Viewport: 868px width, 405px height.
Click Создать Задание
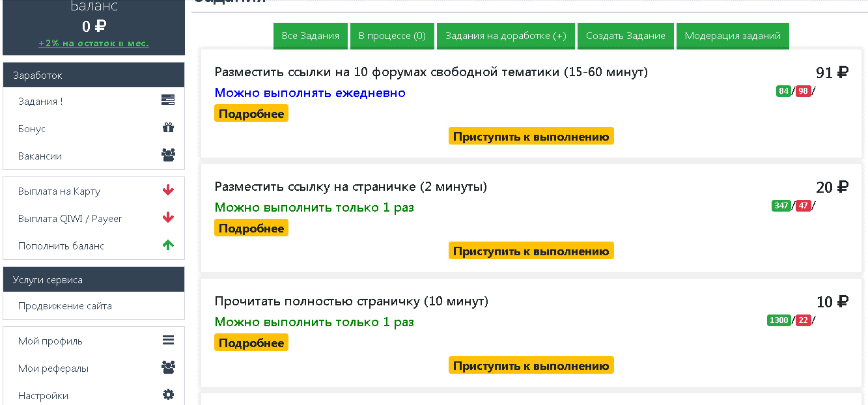pyautogui.click(x=625, y=36)
